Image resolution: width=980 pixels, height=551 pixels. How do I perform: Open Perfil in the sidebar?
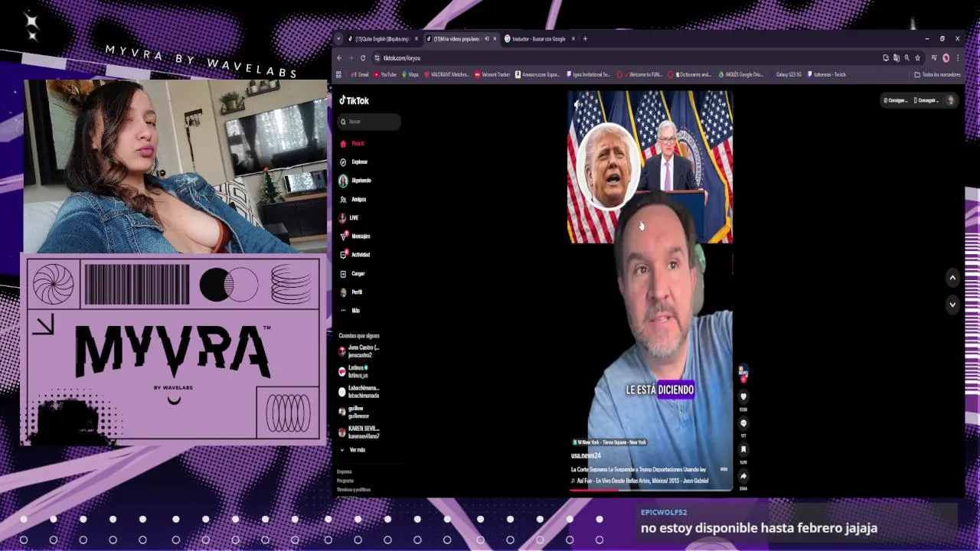(351, 292)
